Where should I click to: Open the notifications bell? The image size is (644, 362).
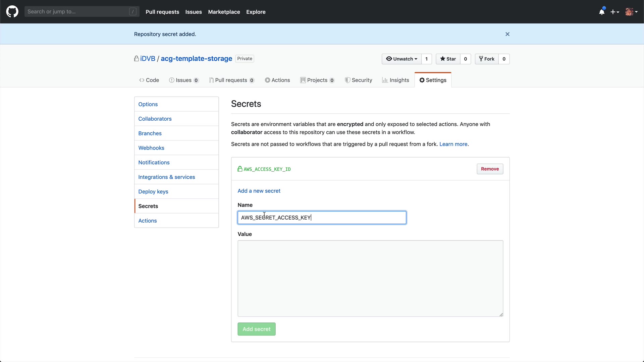(602, 12)
